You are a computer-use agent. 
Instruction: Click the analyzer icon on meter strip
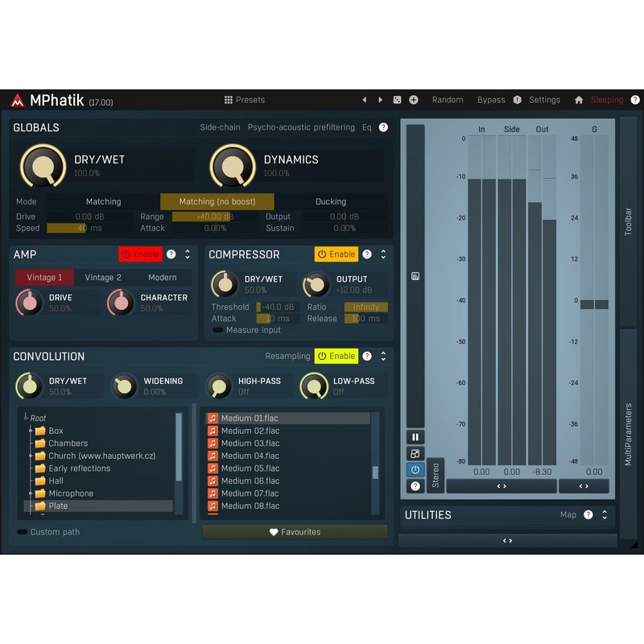tap(415, 276)
